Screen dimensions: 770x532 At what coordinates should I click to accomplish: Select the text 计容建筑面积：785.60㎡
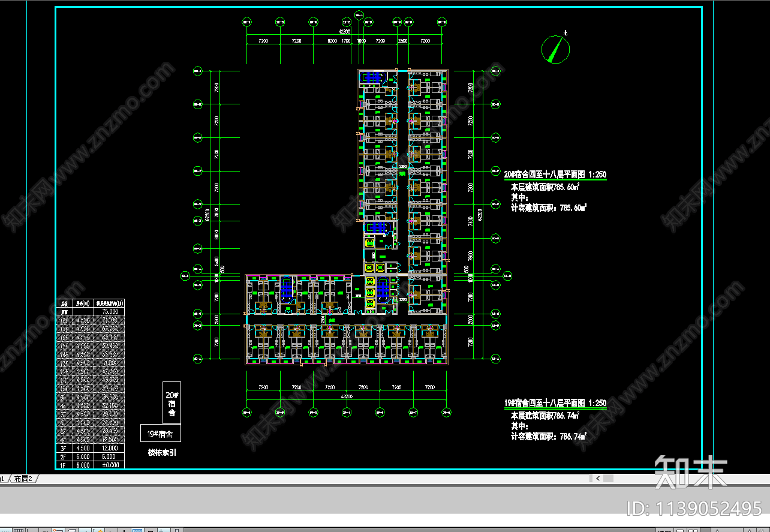[548, 208]
